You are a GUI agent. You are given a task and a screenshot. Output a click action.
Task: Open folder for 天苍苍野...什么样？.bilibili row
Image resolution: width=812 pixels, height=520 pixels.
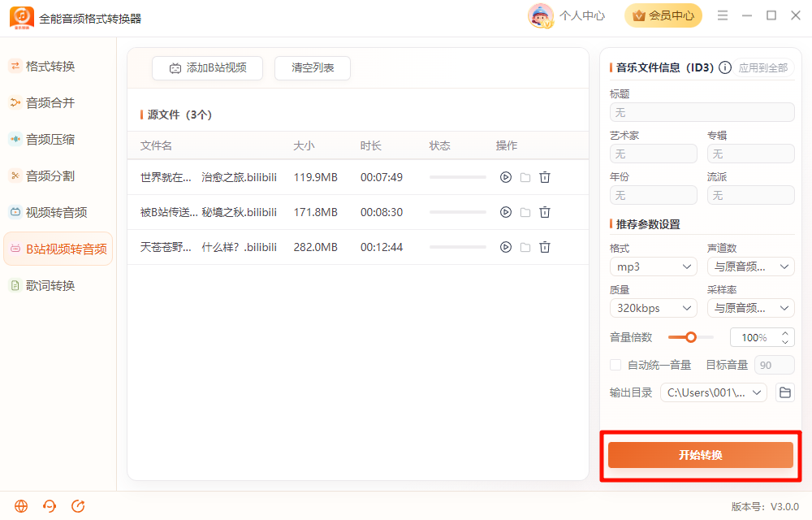(x=525, y=247)
